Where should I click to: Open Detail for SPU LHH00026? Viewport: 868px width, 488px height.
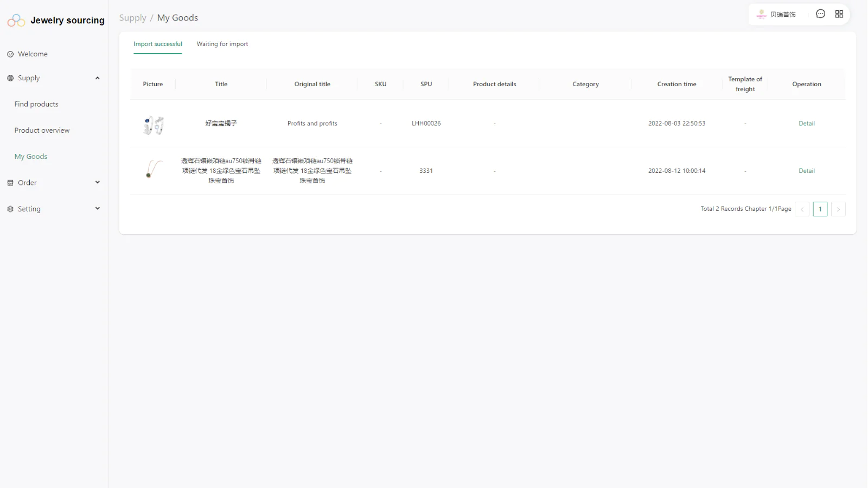pyautogui.click(x=806, y=124)
